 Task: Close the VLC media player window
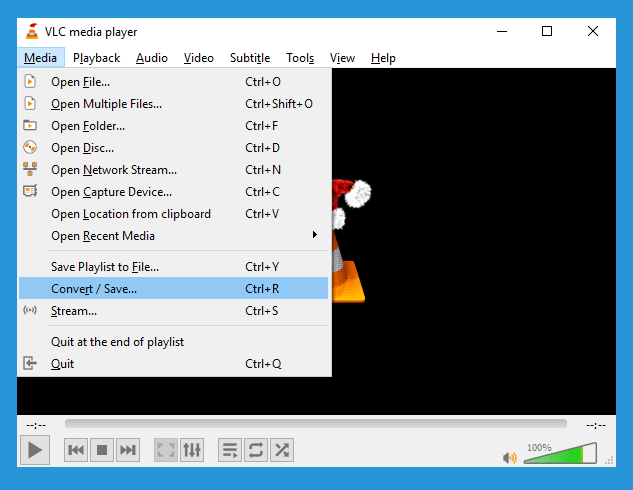(x=593, y=31)
